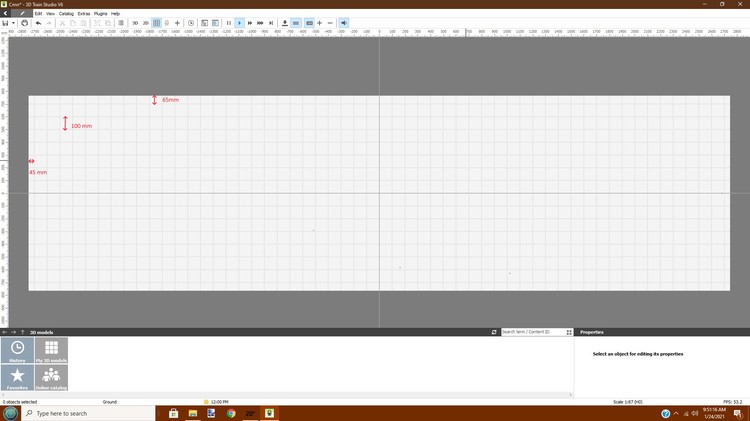The height and width of the screenshot is (421, 750).
Task: Click the 12:00 PM time in status bar
Action: click(x=219, y=402)
